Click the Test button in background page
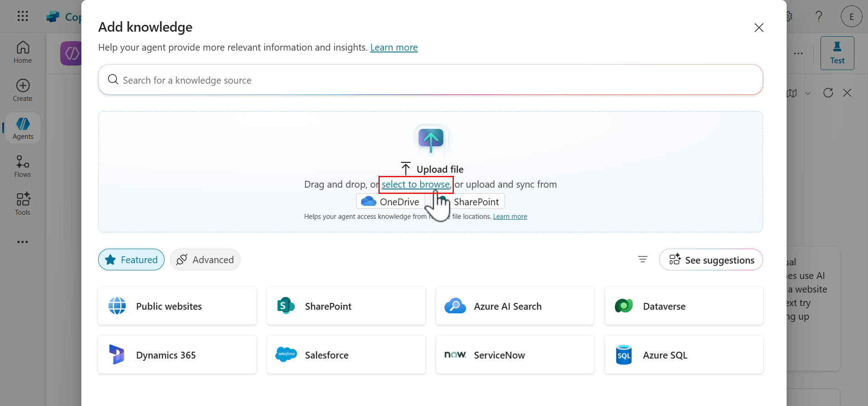 tap(837, 53)
